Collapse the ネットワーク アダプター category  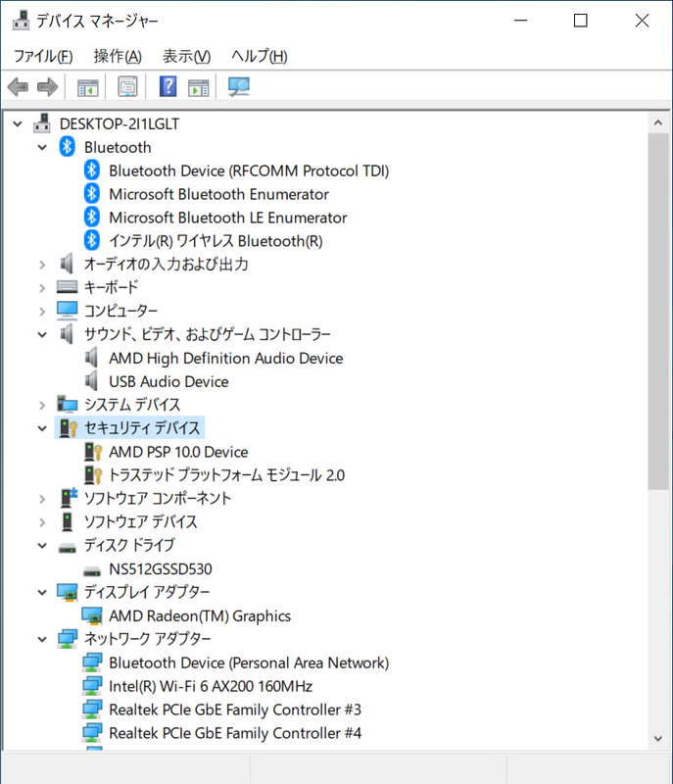[42, 639]
